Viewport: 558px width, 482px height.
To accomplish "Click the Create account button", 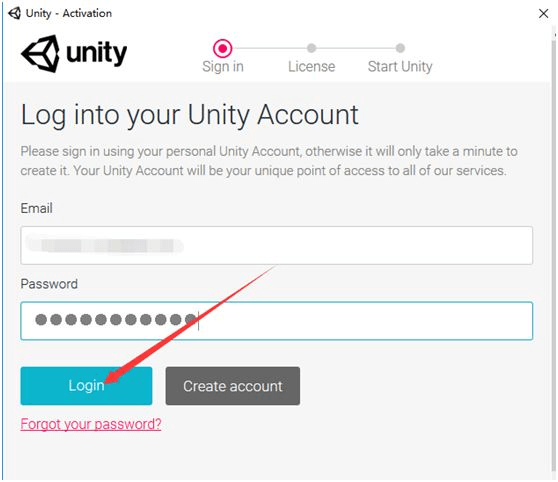I will (233, 386).
